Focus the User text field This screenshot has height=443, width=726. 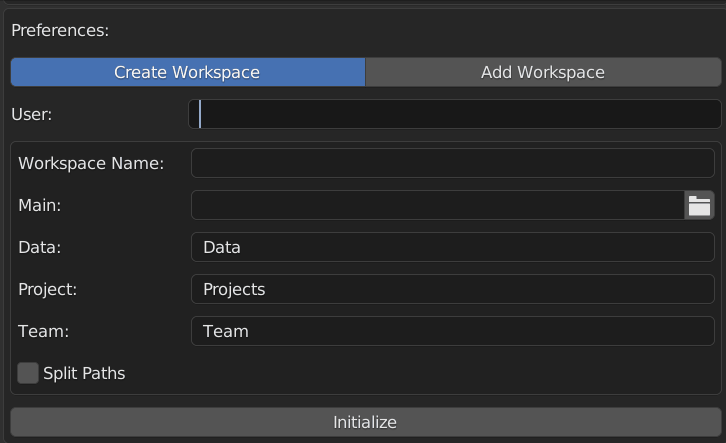click(455, 114)
